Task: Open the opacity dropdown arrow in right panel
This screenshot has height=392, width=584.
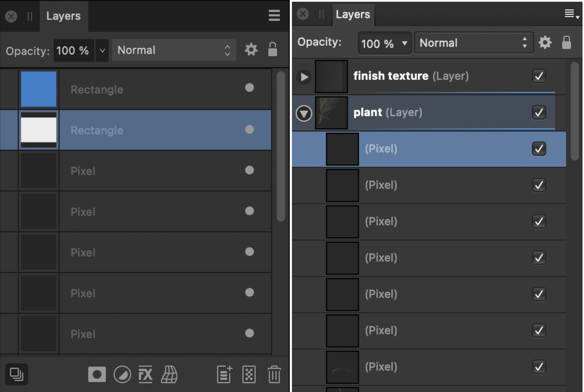Action: click(405, 44)
